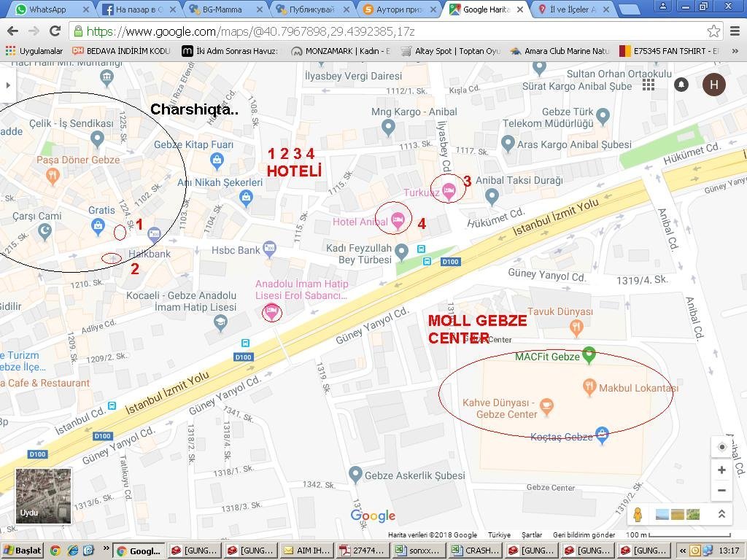This screenshot has width=747, height=560.
Task: Select the Anibal Taksi Durağı marker
Action: point(492,195)
